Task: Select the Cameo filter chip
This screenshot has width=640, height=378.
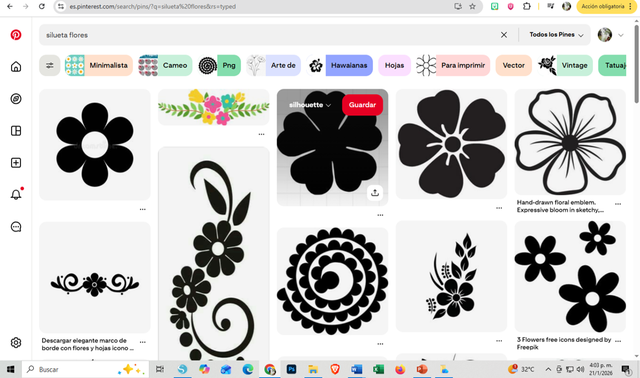Action: (x=165, y=65)
